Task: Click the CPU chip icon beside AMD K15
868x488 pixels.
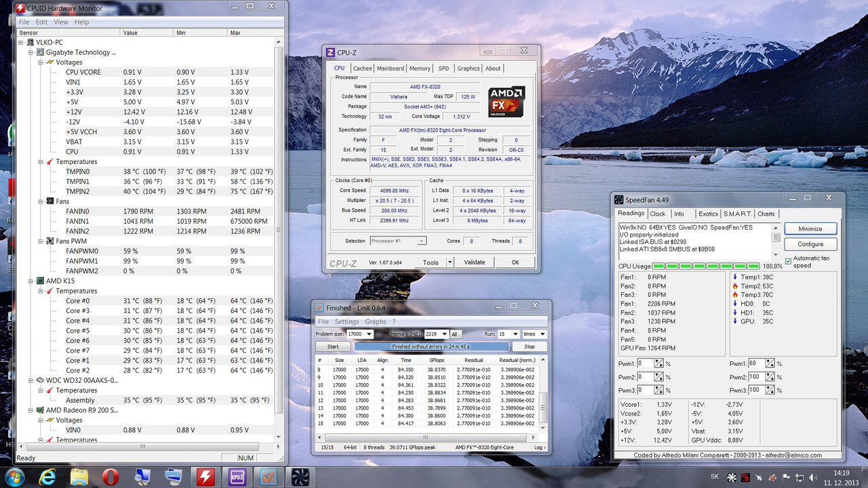Action: coord(40,281)
